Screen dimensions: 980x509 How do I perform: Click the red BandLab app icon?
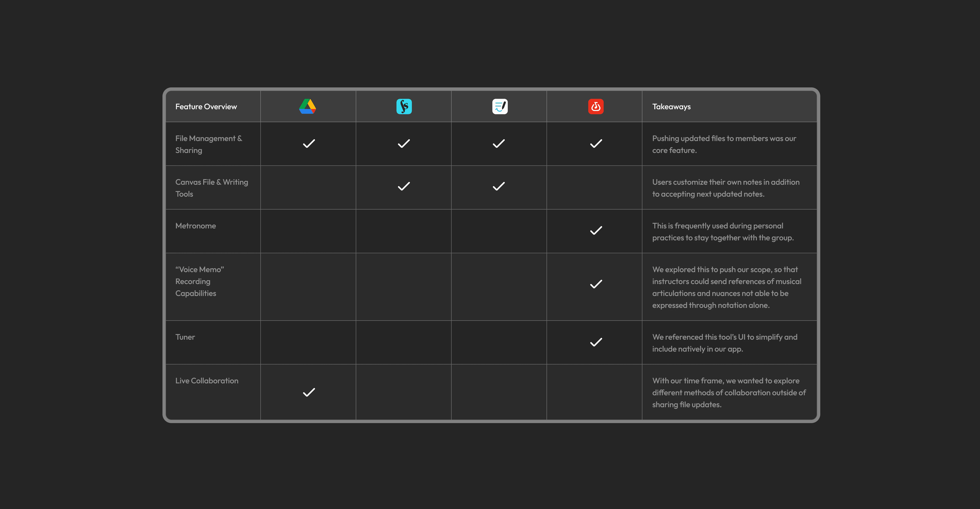(x=595, y=107)
